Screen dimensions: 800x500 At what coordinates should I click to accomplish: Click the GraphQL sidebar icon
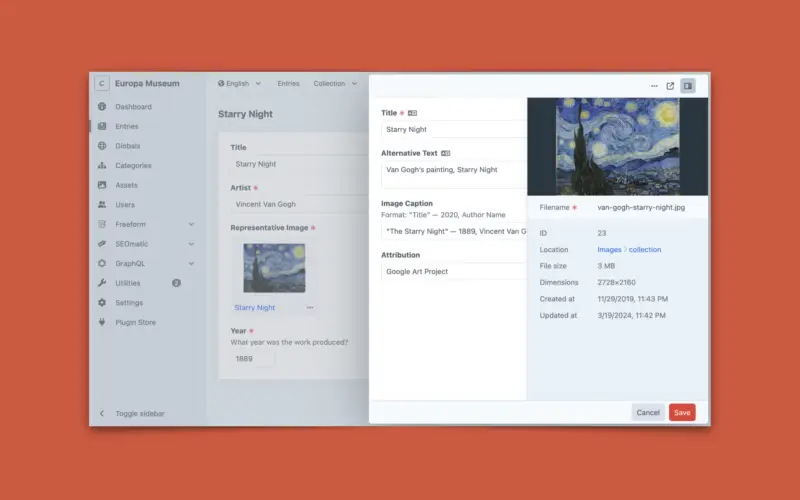102,263
